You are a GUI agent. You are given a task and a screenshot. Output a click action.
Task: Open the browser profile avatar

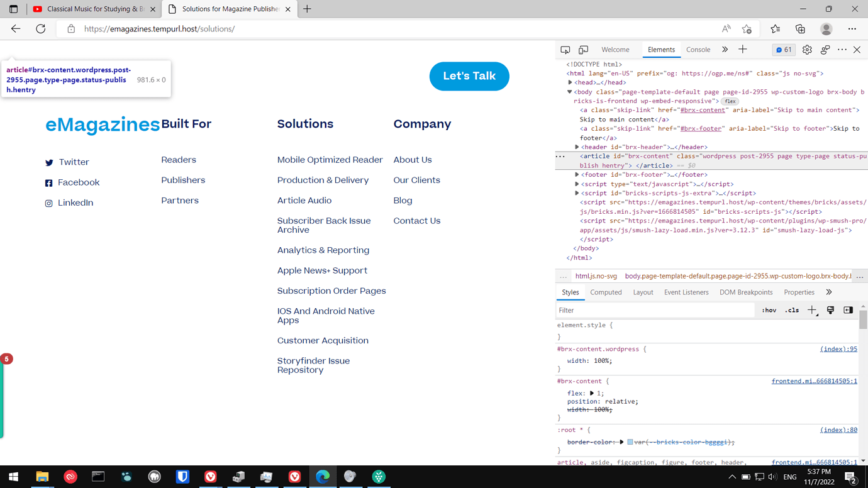(x=826, y=29)
